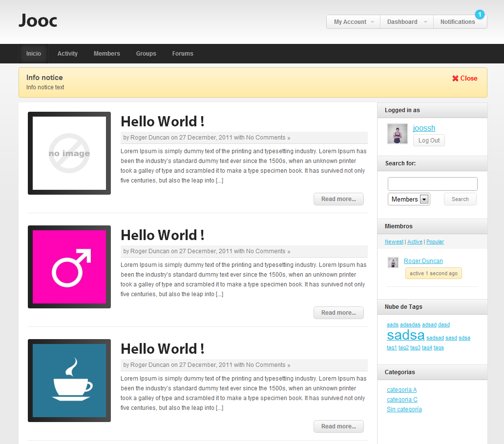Open the coffee cup post thumbnail
504x444 pixels.
tap(69, 381)
